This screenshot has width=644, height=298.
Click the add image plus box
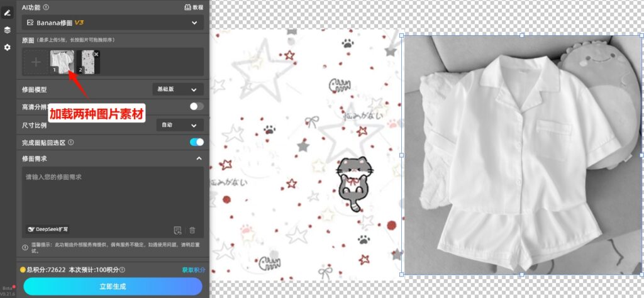(x=36, y=62)
